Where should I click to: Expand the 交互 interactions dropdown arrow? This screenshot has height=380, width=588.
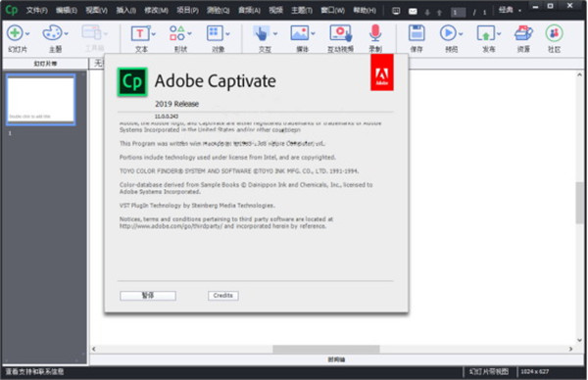275,33
